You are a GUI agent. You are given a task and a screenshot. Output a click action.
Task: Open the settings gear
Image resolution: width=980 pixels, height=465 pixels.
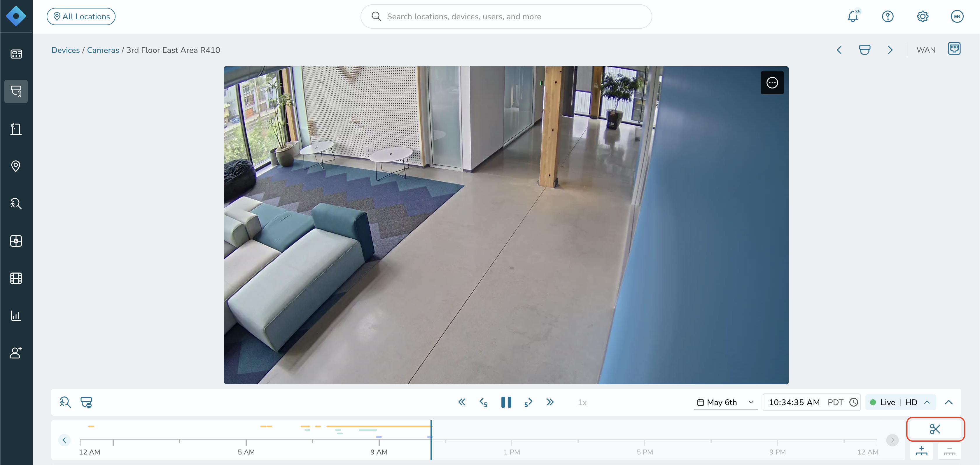point(923,16)
